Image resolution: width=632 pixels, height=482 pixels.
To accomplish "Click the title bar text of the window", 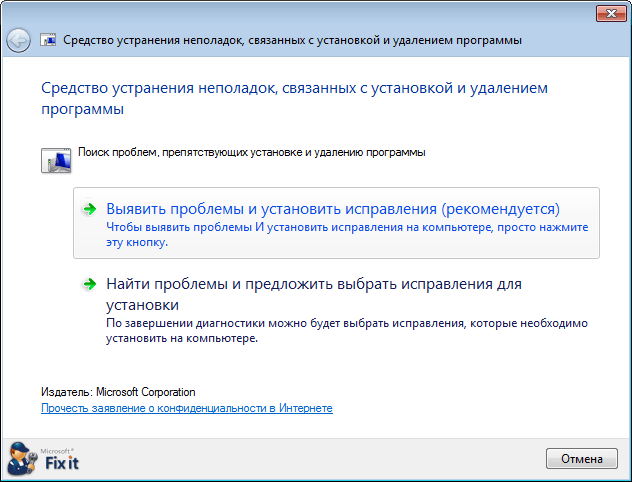I will click(292, 40).
